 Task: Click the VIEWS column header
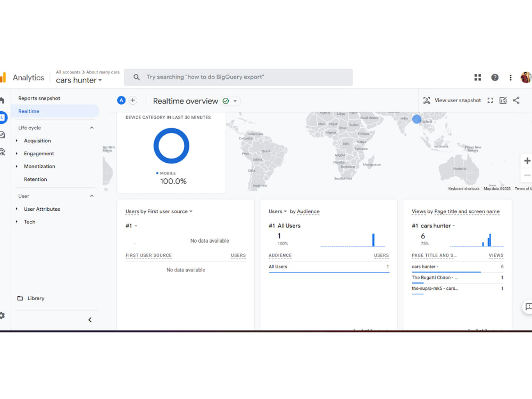pyautogui.click(x=496, y=255)
